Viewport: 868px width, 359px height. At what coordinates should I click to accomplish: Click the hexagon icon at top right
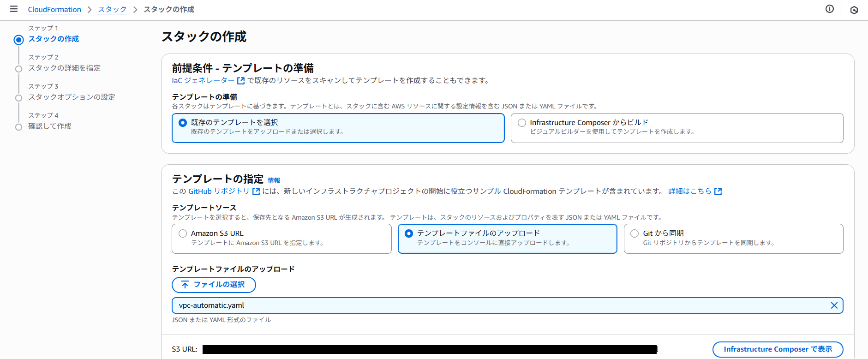[854, 10]
